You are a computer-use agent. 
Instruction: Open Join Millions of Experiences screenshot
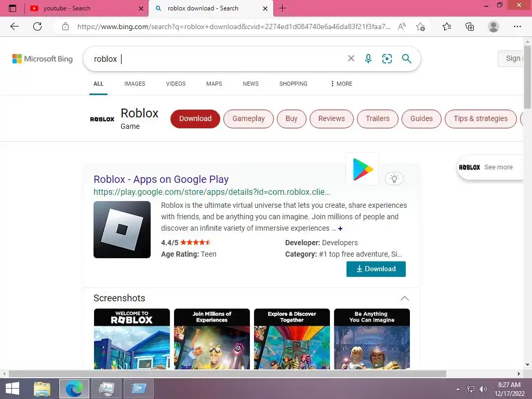(x=212, y=339)
